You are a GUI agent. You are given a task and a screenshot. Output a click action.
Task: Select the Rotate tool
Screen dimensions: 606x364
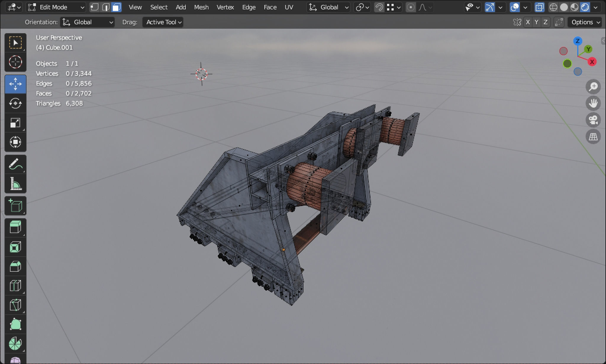[15, 103]
